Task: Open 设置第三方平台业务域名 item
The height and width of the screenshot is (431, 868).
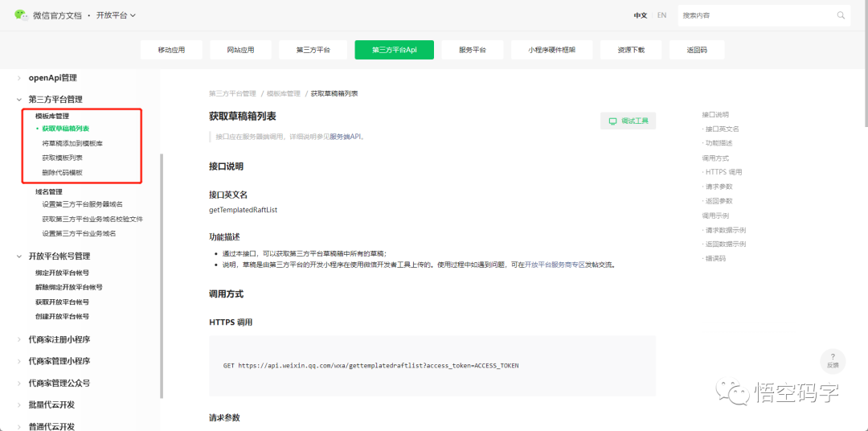Action: 79,234
